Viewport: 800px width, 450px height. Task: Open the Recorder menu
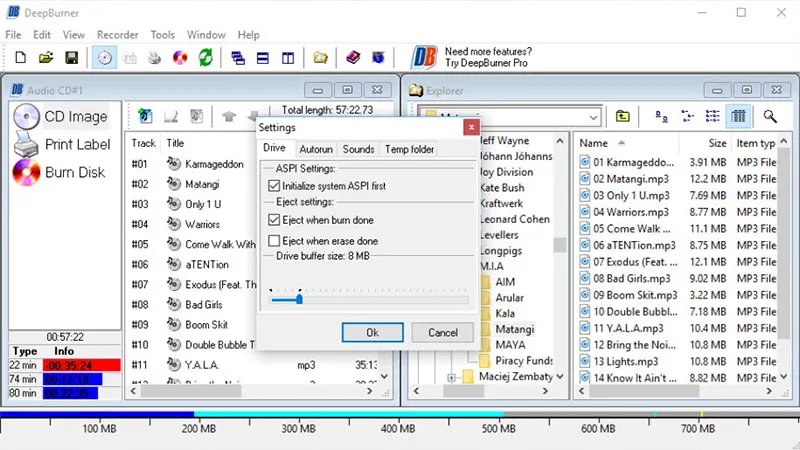[117, 35]
